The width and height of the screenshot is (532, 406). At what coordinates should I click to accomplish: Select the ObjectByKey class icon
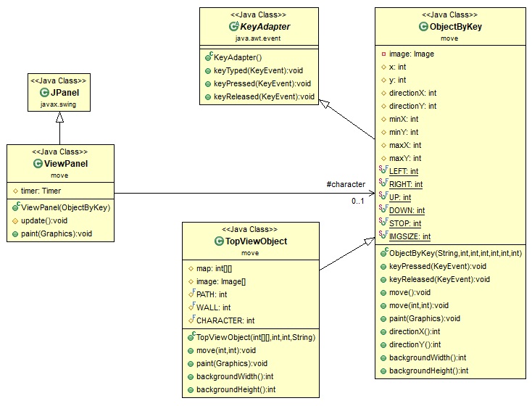(424, 27)
